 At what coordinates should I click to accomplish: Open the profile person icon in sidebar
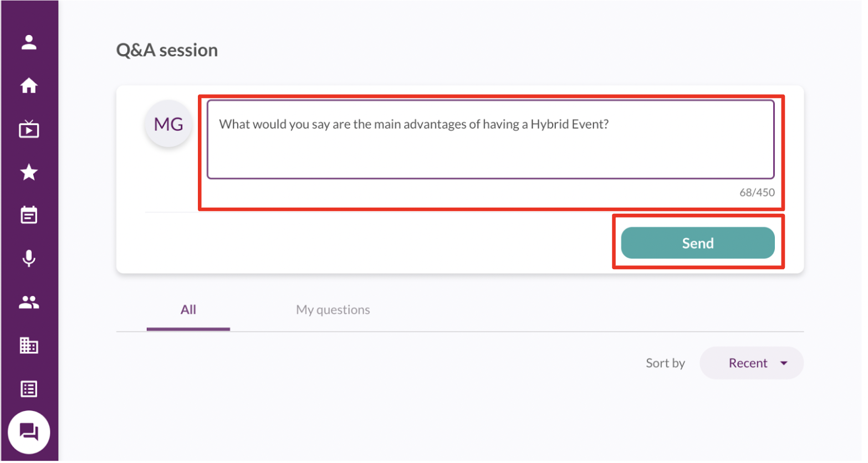(29, 43)
